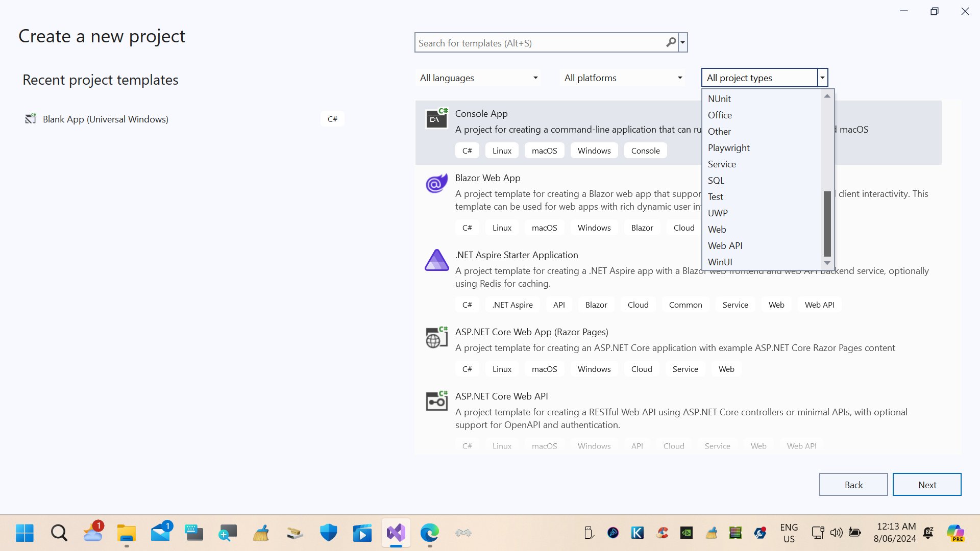980x551 pixels.
Task: Select Web from project types list
Action: coord(762,229)
